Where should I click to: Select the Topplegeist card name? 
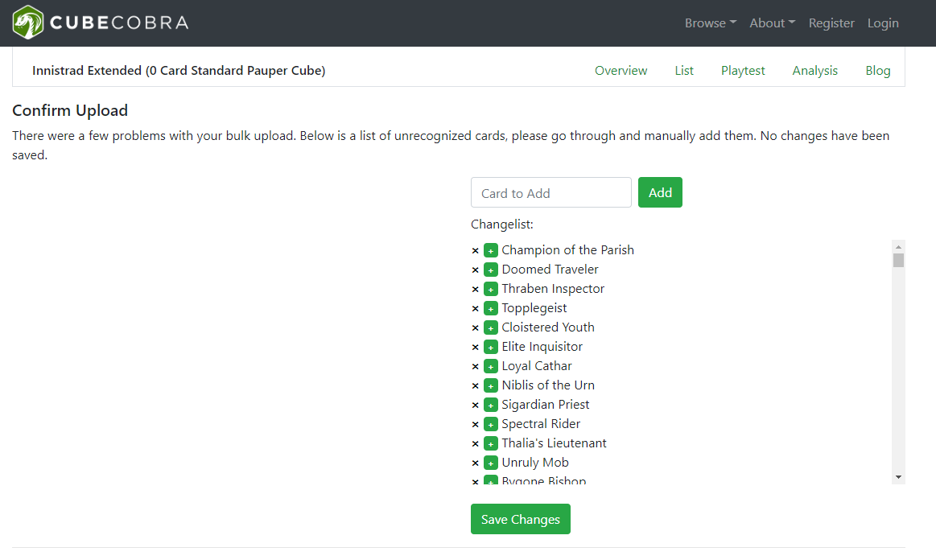click(534, 308)
